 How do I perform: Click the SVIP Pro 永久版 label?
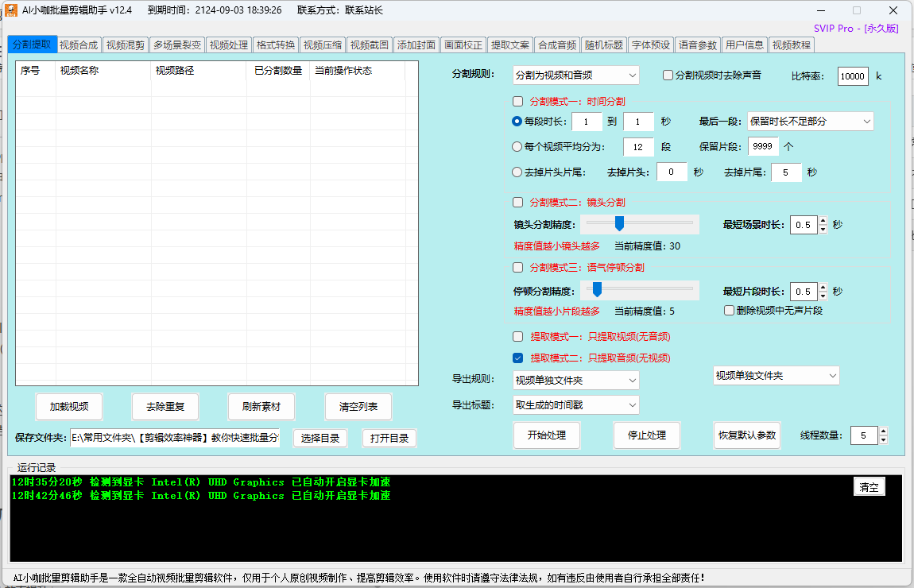[x=856, y=28]
